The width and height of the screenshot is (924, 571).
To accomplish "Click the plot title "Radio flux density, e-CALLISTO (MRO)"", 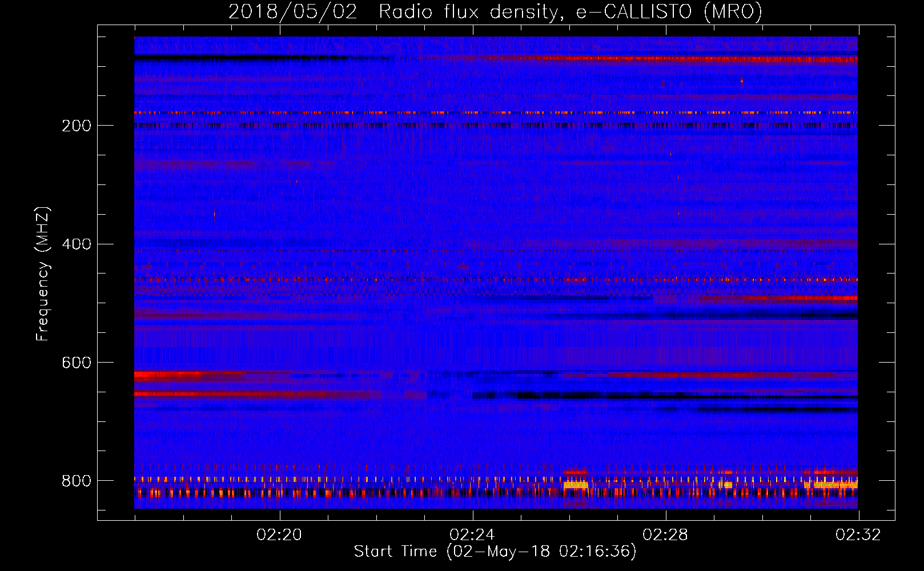I will pyautogui.click(x=571, y=11).
